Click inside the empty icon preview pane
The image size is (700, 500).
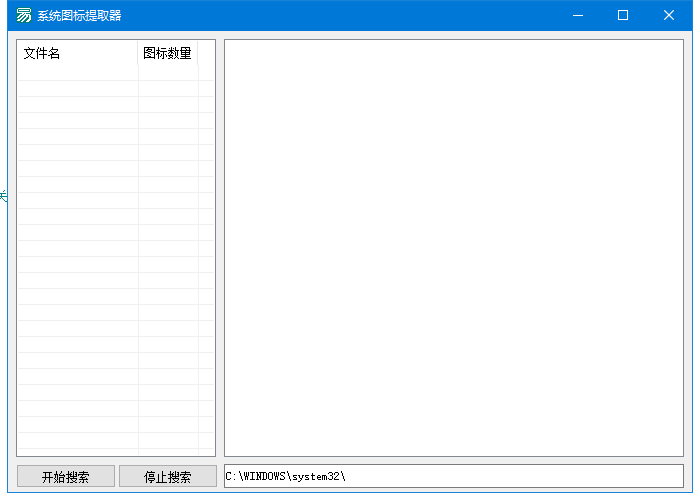(x=453, y=247)
